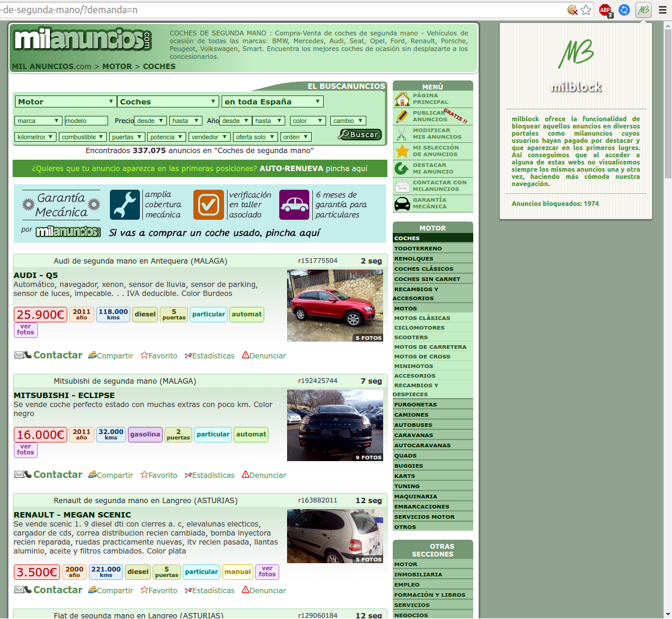Screen dimensions: 672x619
Task: Click the star icon for Mi Selección
Action: 402,151
